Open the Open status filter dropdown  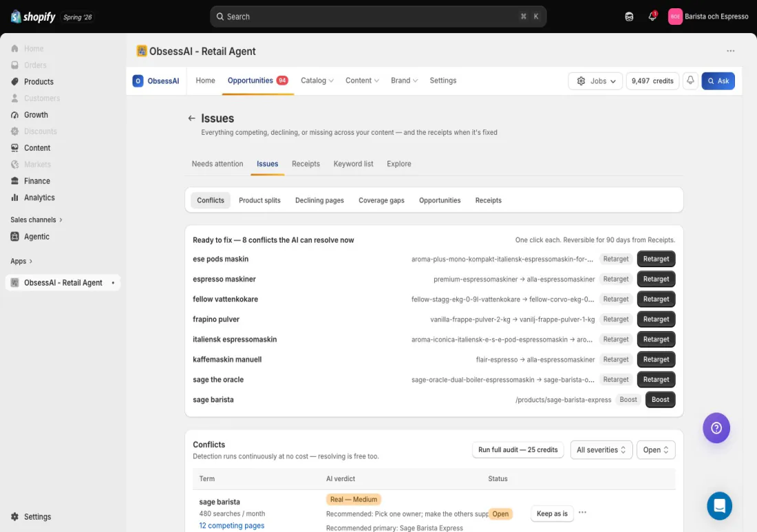(656, 450)
